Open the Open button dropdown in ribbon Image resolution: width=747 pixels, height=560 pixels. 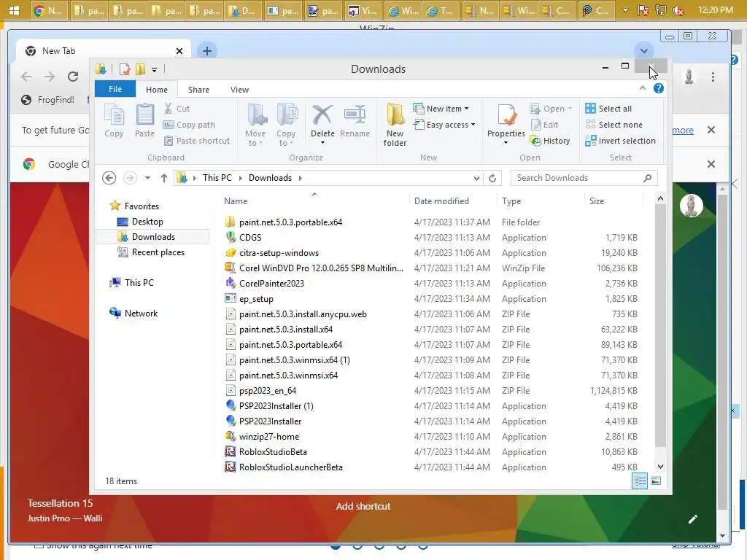coord(570,109)
